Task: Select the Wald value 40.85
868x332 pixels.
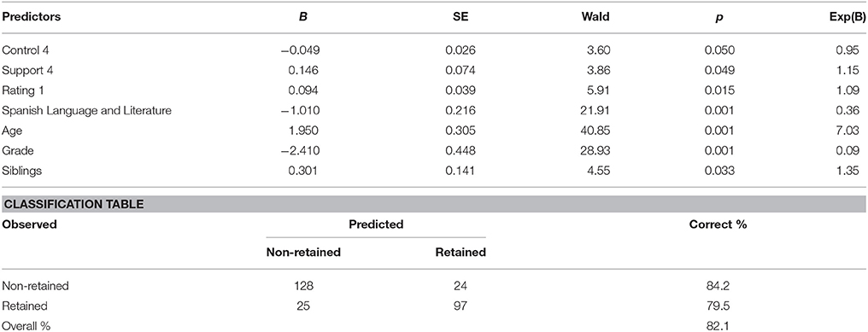Action: pos(595,131)
